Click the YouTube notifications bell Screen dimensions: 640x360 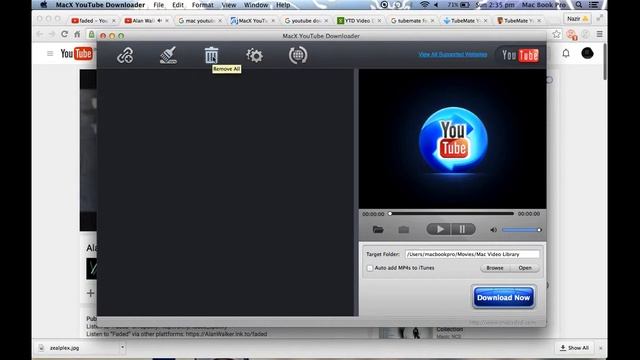tap(566, 53)
